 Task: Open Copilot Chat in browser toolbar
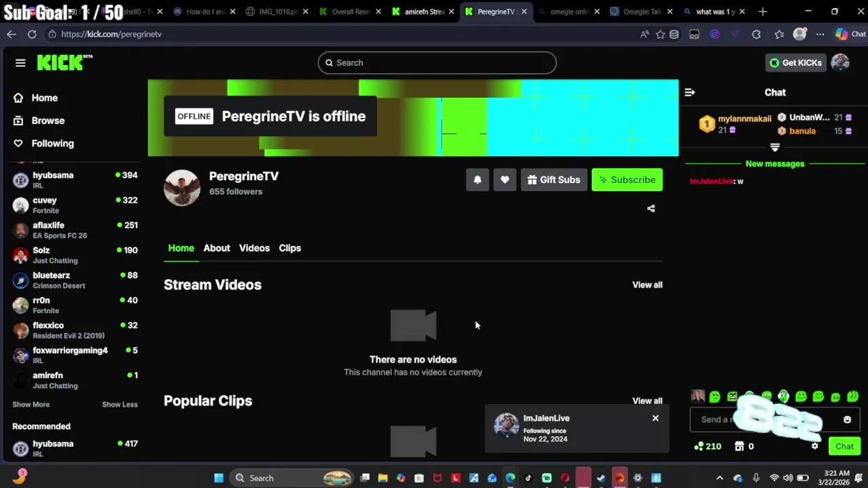tap(850, 34)
